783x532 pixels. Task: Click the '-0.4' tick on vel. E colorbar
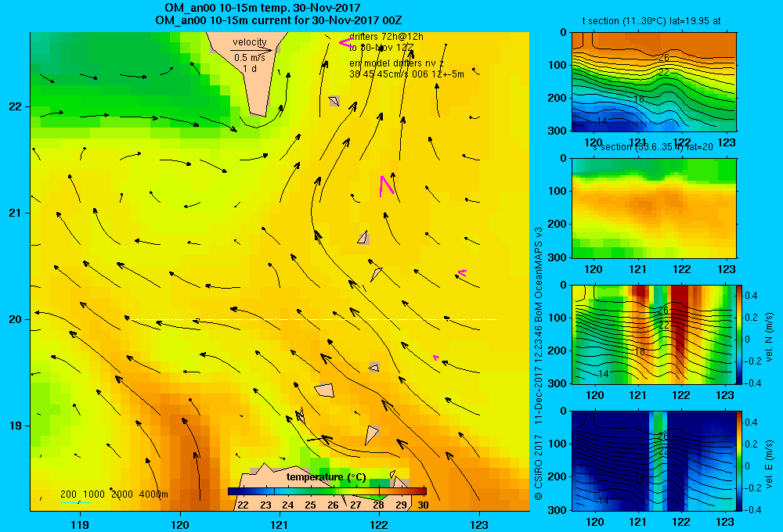click(752, 509)
